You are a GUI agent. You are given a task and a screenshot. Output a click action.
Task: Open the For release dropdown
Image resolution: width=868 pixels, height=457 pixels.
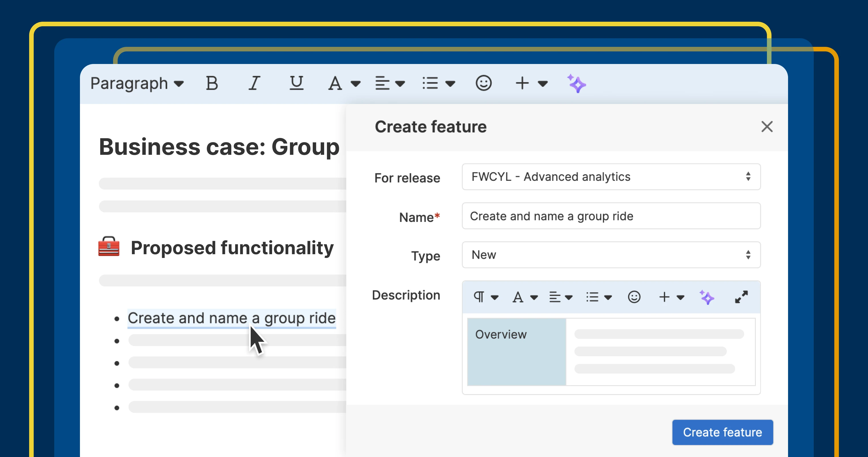pos(611,177)
